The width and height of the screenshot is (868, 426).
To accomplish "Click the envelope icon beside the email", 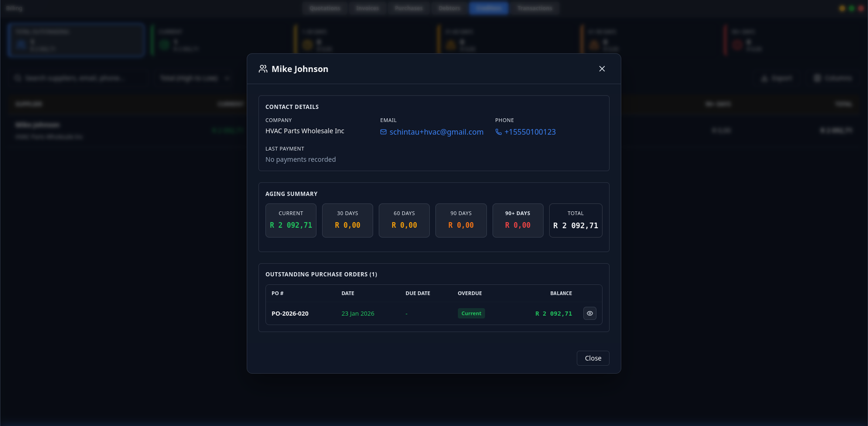I will [x=384, y=132].
